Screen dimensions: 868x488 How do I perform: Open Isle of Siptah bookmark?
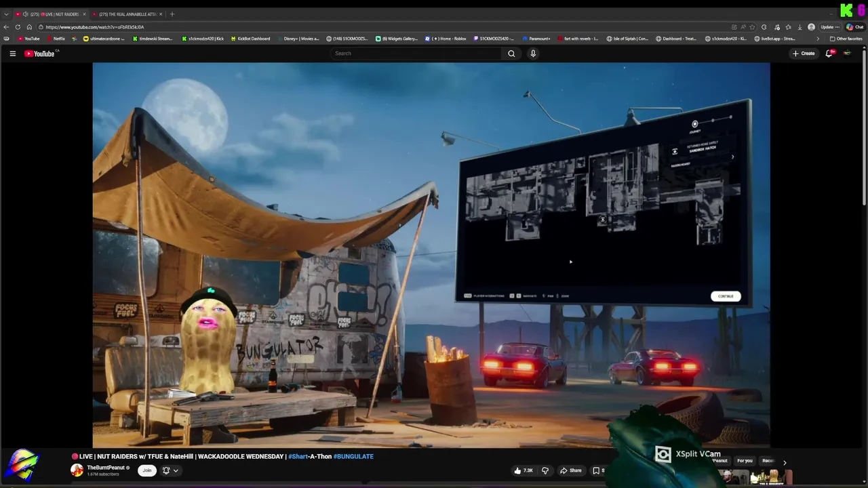pos(627,39)
